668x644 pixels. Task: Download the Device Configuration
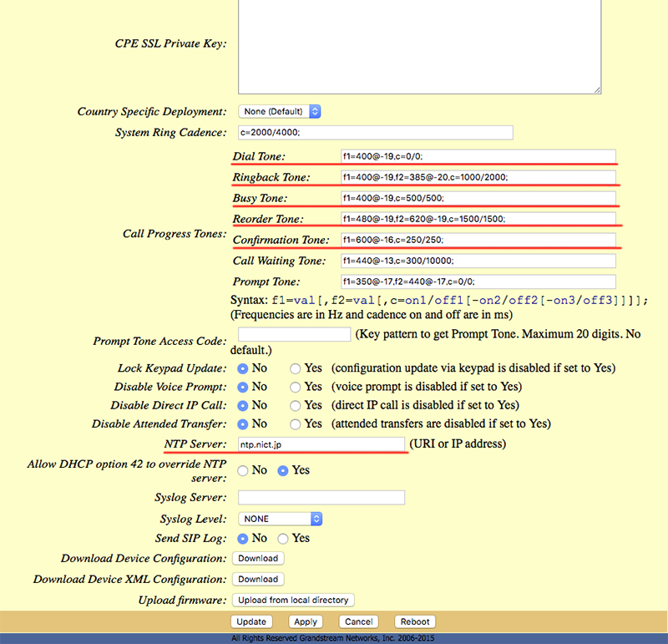click(258, 558)
